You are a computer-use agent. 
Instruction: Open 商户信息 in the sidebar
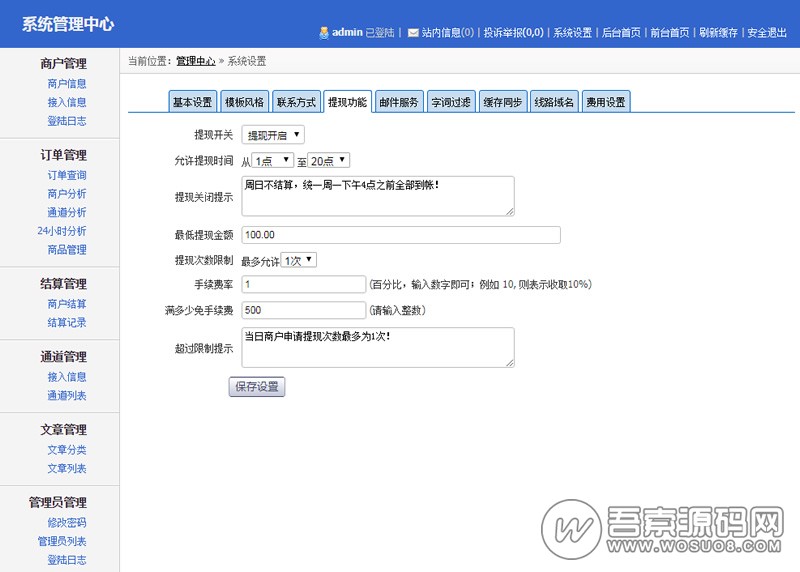[67, 84]
